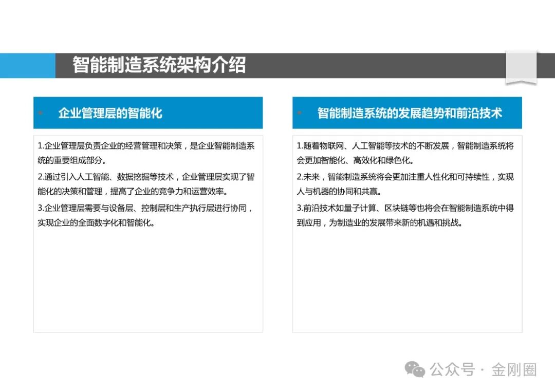555x392 pixels.
Task: Click the paragraph starting 3.企业管理层需要与设备层
Action: pyautogui.click(x=145, y=215)
